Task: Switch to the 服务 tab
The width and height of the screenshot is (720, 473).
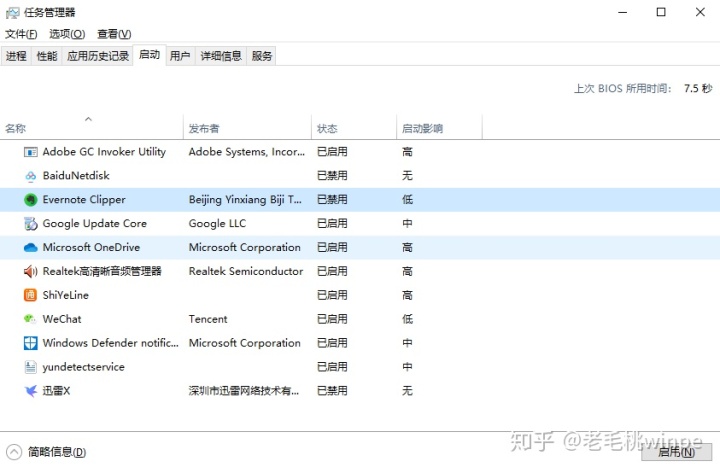Action: 262,56
